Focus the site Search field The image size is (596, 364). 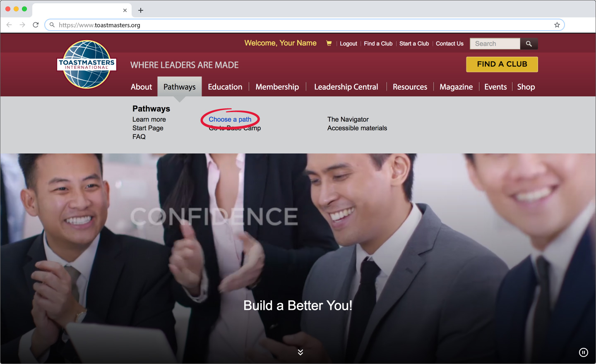click(x=495, y=44)
